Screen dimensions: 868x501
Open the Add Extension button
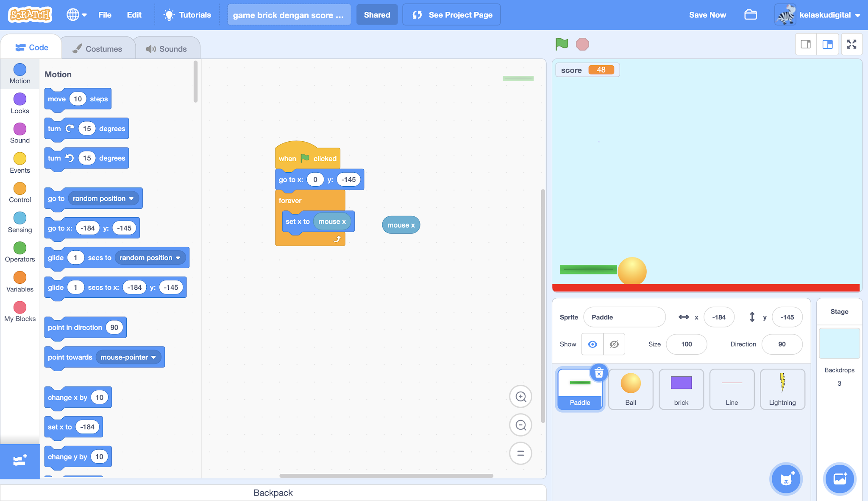[20, 461]
